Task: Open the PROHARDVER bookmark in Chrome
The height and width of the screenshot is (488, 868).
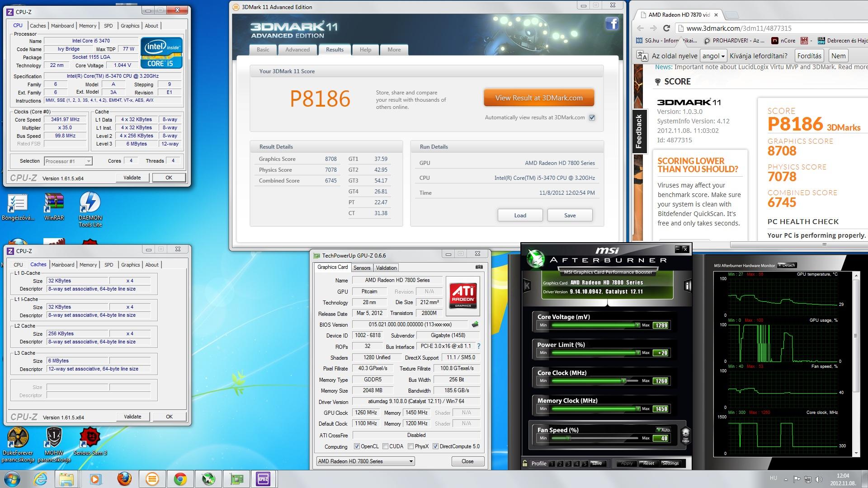Action: point(734,40)
